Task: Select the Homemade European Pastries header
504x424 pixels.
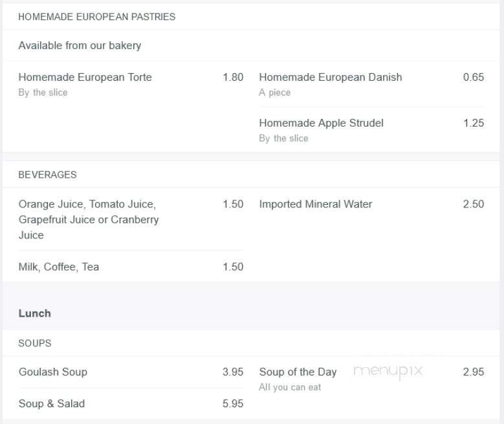Action: coord(96,17)
